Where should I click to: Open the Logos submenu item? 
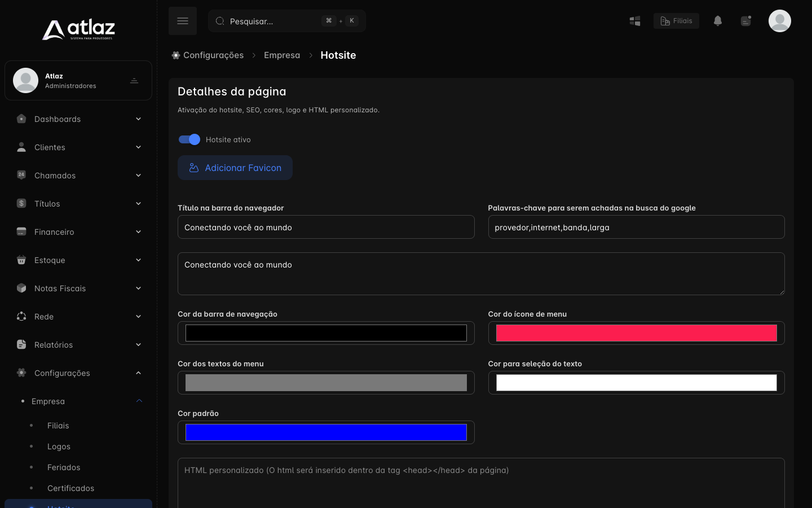point(59,446)
